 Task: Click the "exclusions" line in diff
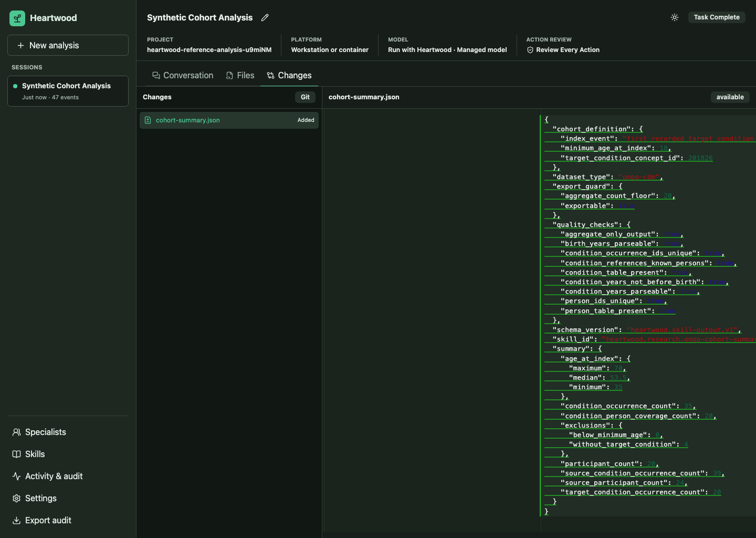click(584, 426)
